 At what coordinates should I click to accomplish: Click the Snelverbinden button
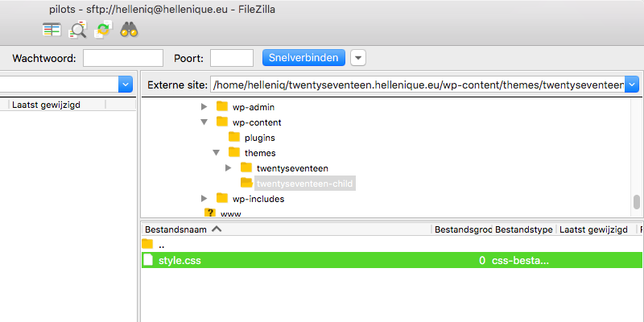point(304,57)
